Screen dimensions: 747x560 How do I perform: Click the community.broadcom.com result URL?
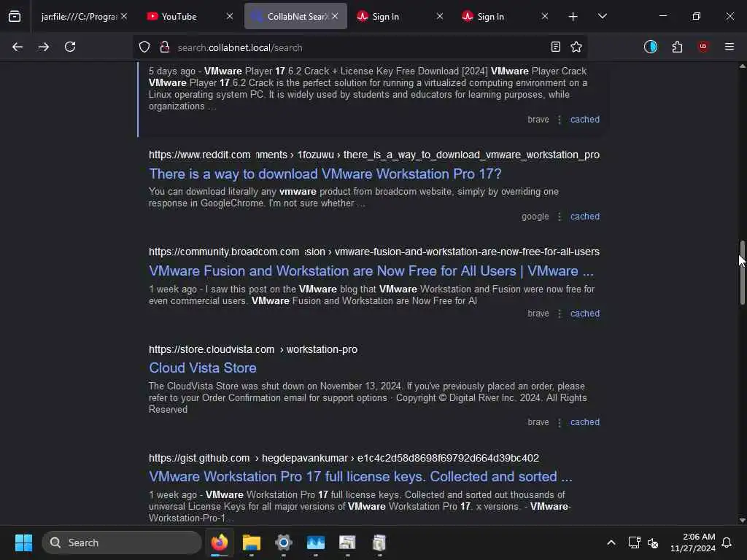(374, 252)
